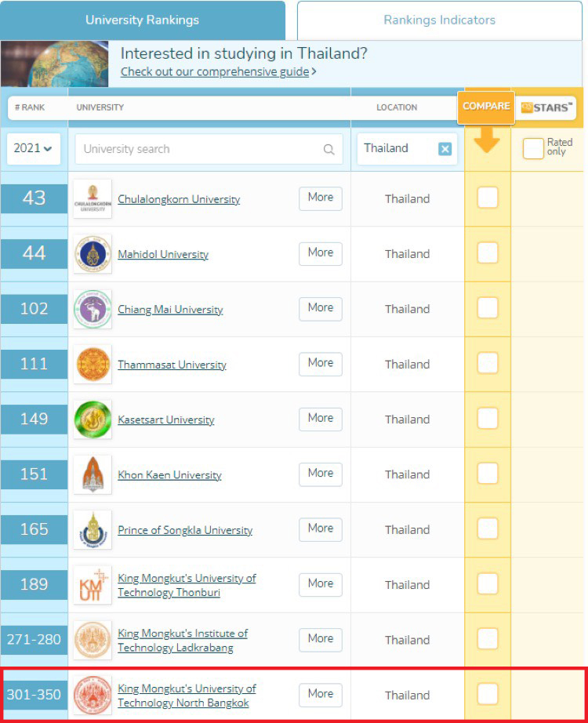Viewport: 588px width, 723px height.
Task: Click the KMUTNB North Bangkok logo
Action: click(93, 695)
